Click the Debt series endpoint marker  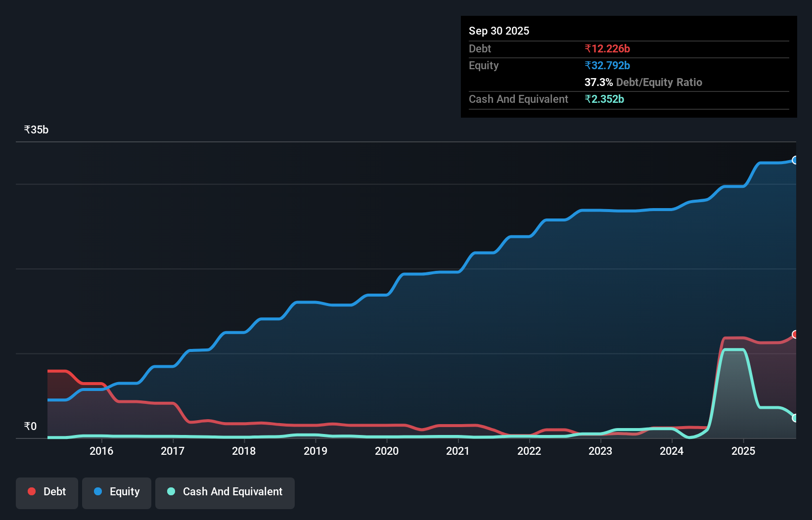(795, 334)
